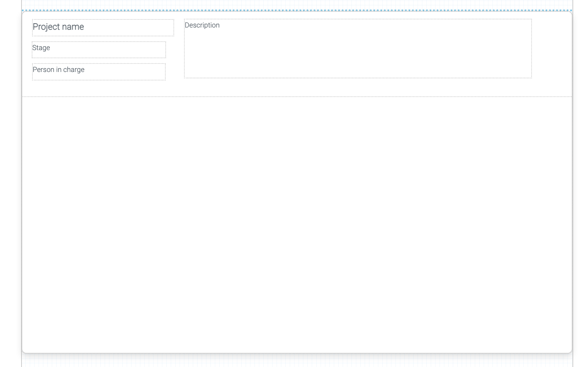Click the "Project name" placeholder text
This screenshot has width=588, height=367.
[x=58, y=27]
